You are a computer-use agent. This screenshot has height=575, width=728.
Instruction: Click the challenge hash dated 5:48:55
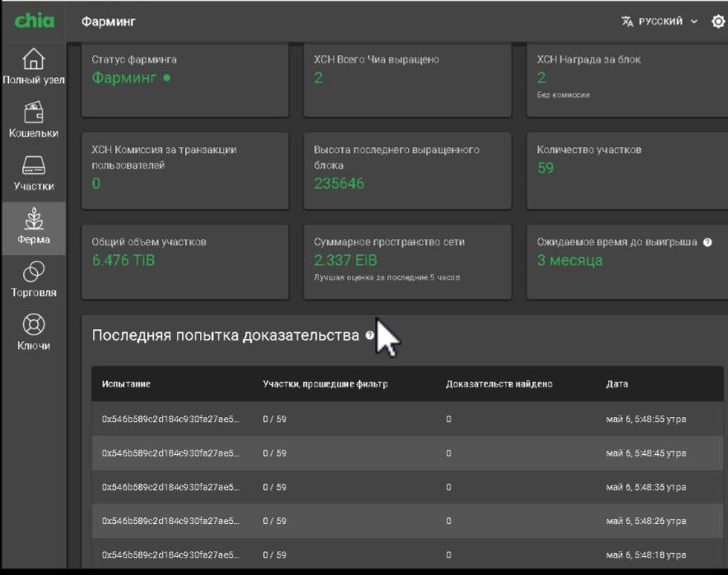click(x=170, y=419)
